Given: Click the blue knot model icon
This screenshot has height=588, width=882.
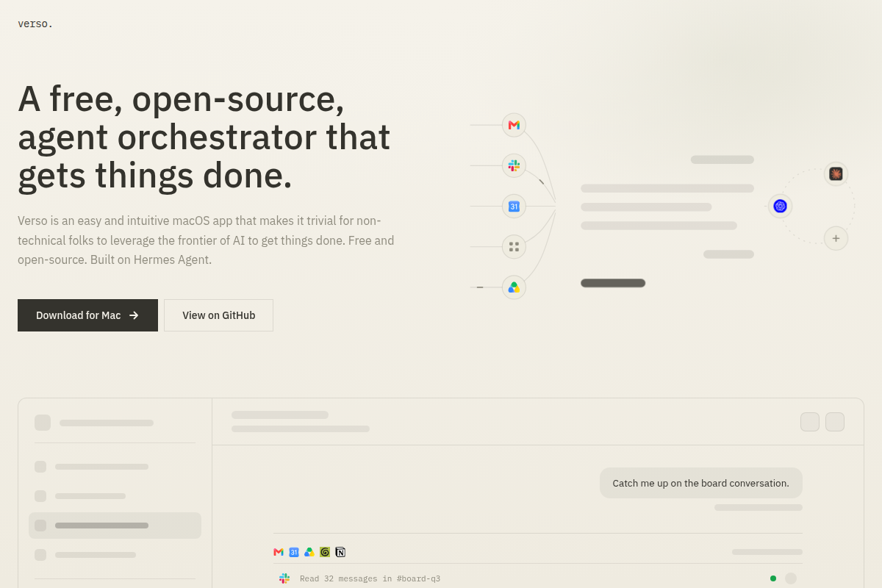Looking at the screenshot, I should tap(780, 206).
